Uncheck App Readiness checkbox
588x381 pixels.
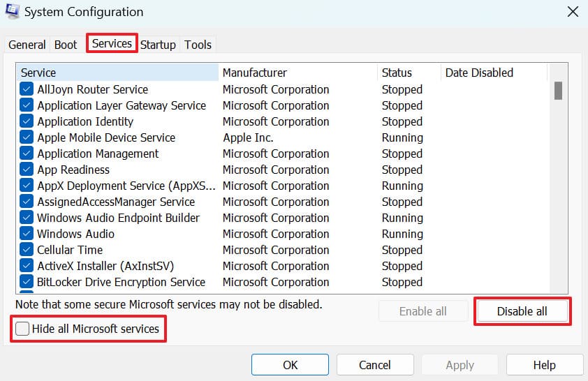(27, 170)
